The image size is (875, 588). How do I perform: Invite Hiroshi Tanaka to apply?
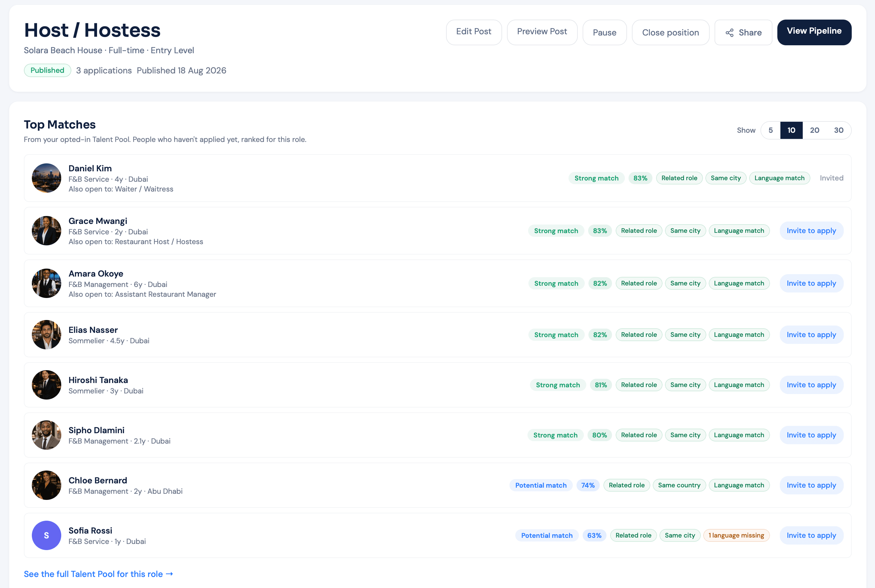point(811,385)
